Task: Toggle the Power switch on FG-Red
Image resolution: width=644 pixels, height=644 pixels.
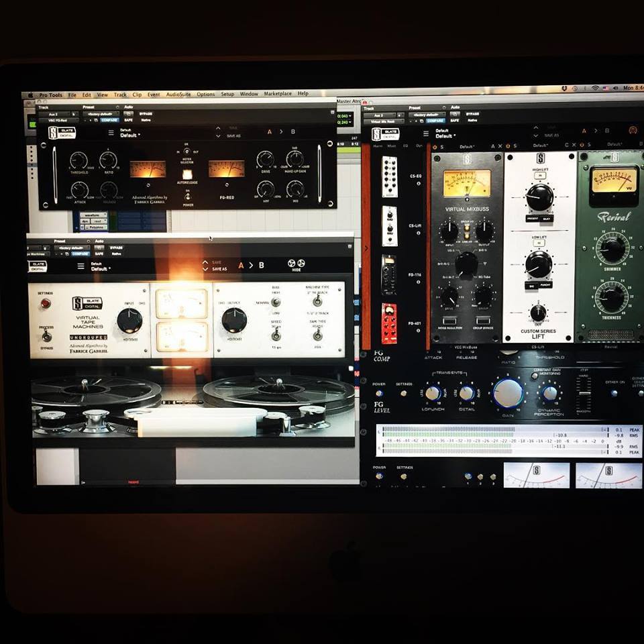Action: tap(188, 197)
